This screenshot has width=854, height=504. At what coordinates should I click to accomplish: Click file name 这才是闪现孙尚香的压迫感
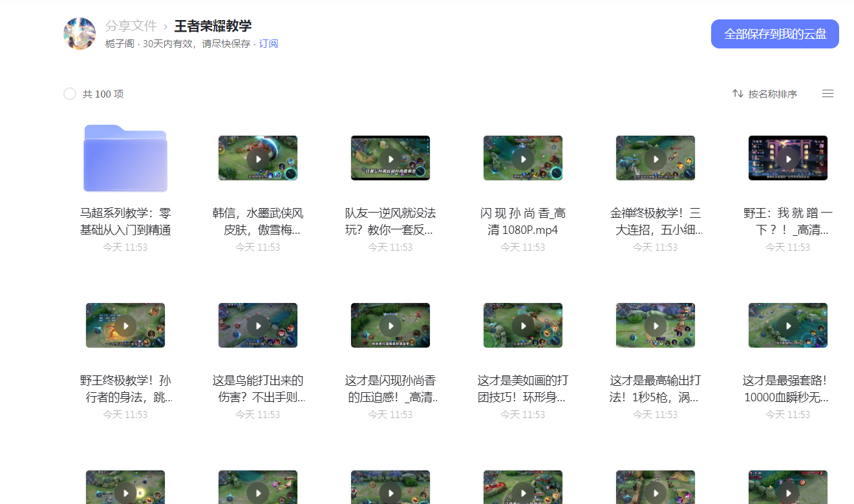tap(390, 389)
